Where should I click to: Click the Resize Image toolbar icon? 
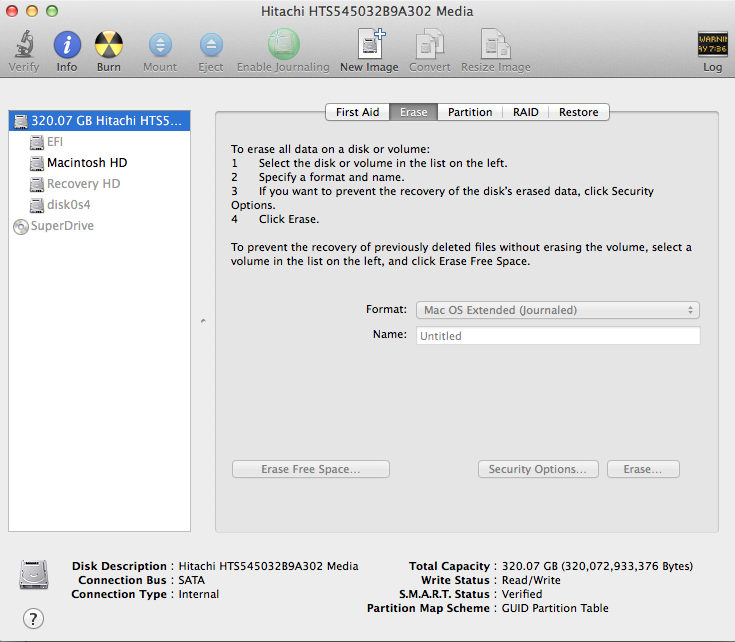point(495,44)
